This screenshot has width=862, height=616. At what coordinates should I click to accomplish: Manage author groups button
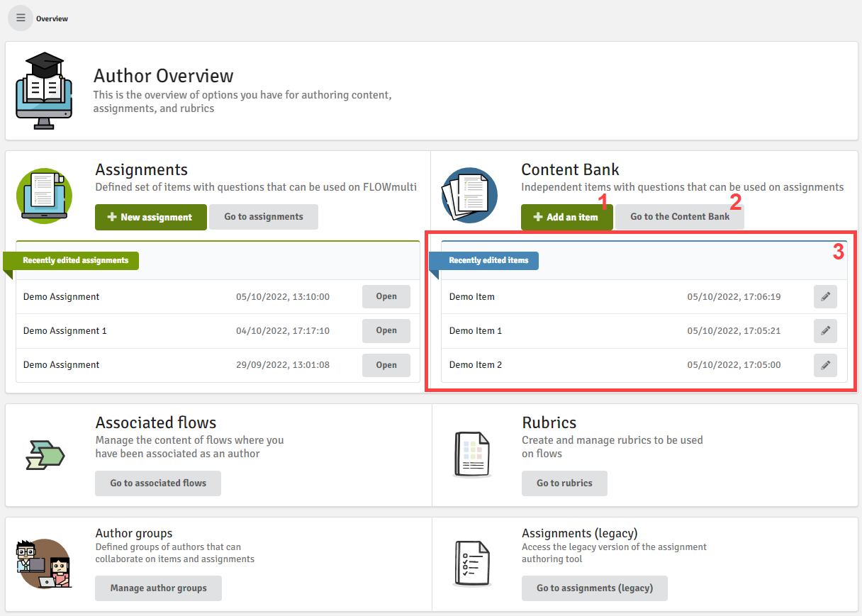(x=158, y=588)
